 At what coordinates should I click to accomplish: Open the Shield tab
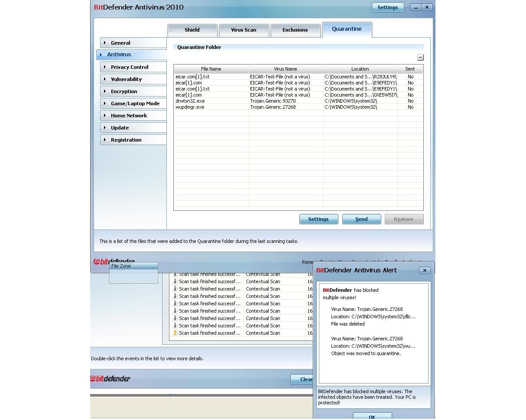[192, 30]
